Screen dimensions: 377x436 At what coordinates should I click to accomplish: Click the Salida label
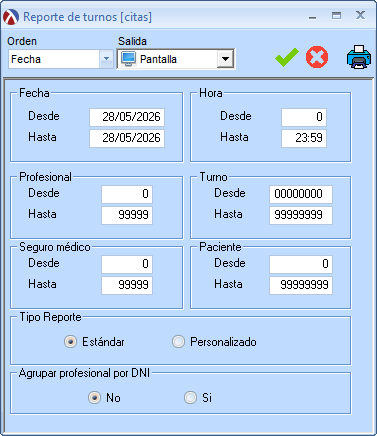[132, 41]
